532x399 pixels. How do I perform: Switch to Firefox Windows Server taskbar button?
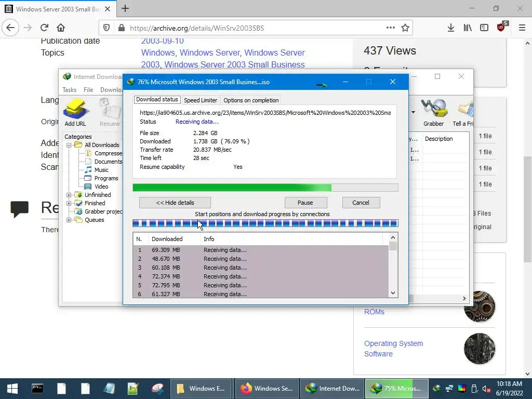pyautogui.click(x=267, y=389)
